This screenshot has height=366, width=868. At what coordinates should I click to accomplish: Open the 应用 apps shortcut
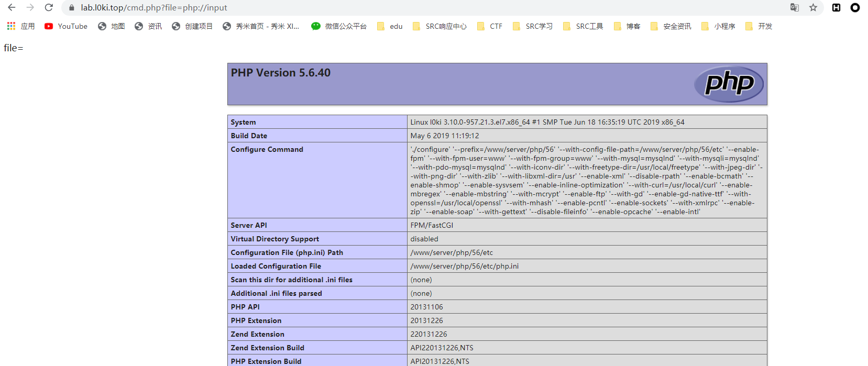[21, 26]
